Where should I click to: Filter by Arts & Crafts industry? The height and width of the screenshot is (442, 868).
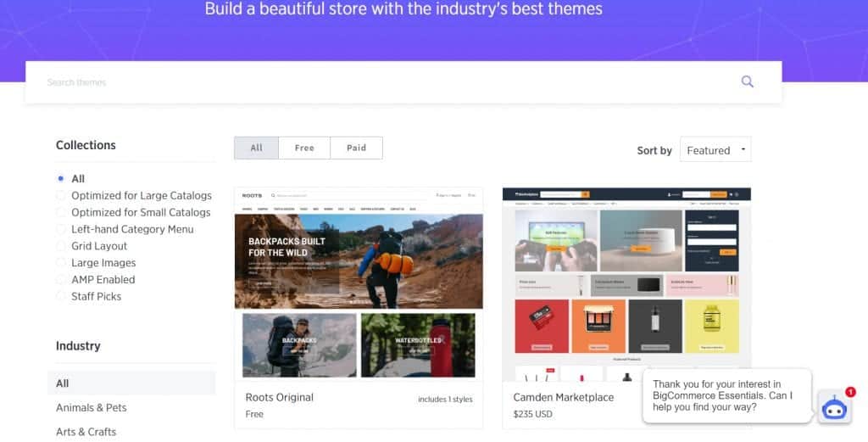[86, 432]
